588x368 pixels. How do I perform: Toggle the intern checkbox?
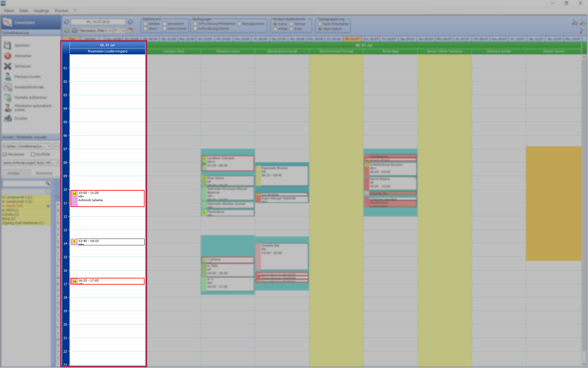click(x=145, y=29)
